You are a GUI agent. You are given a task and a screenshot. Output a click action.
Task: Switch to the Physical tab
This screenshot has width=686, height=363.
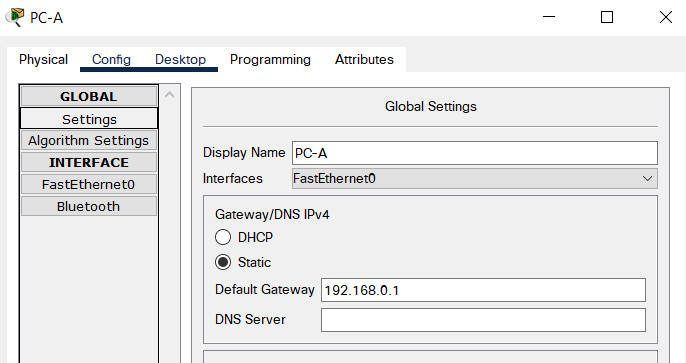[43, 59]
